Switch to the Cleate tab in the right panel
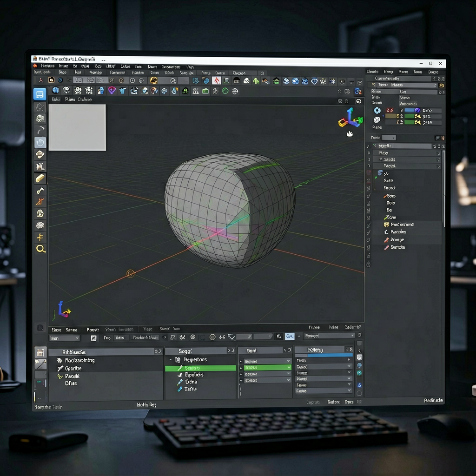The width and height of the screenshot is (476, 476). [x=372, y=72]
